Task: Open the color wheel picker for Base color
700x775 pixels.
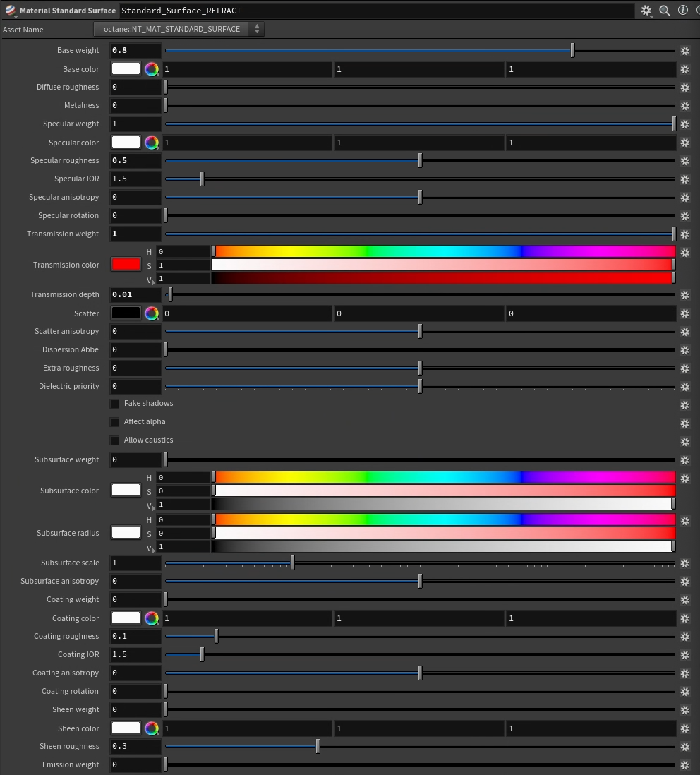Action: click(152, 69)
